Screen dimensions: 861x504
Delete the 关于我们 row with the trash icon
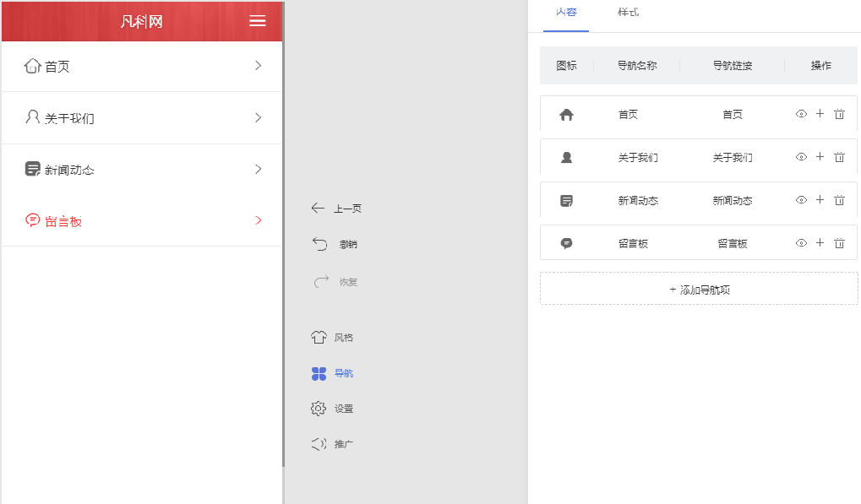839,157
